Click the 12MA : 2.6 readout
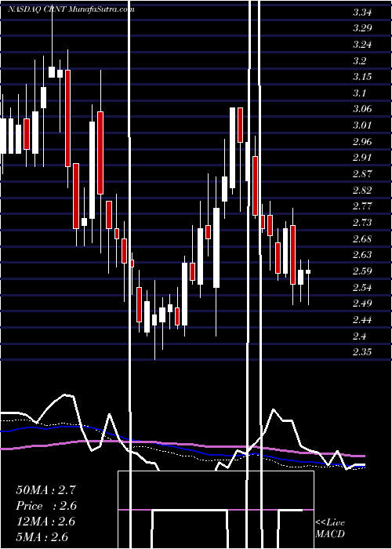Image resolution: width=392 pixels, height=549 pixels. coord(45,522)
